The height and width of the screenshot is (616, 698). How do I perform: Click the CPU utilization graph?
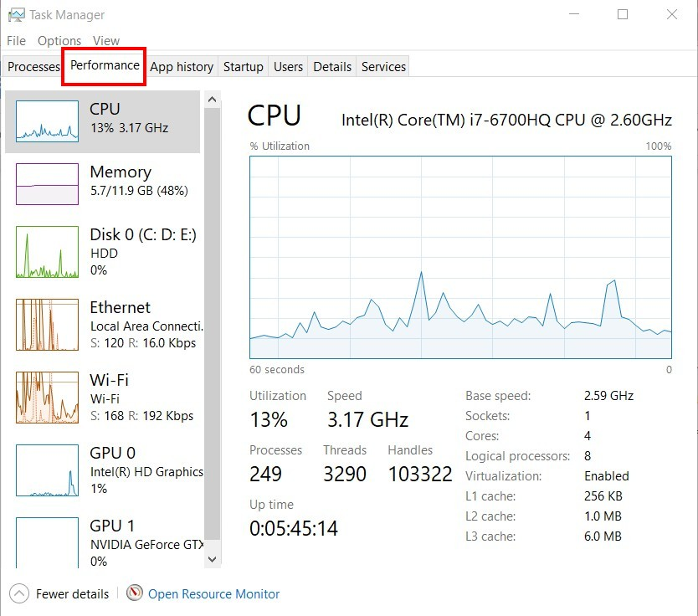(x=460, y=257)
